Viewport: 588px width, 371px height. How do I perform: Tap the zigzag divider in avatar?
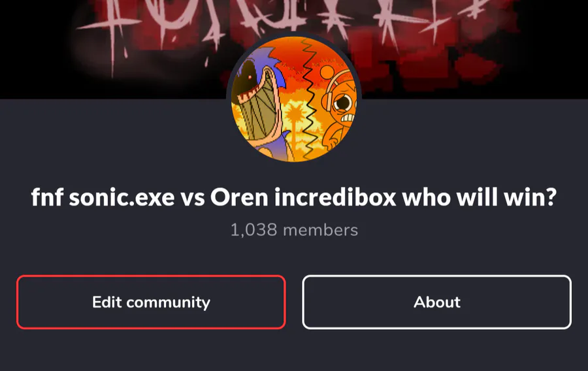310,99
